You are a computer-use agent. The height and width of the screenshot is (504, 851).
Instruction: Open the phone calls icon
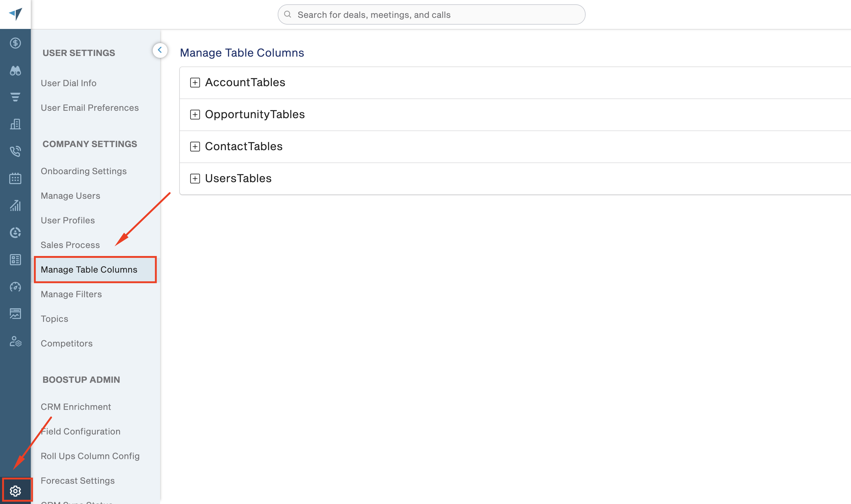pyautogui.click(x=15, y=151)
